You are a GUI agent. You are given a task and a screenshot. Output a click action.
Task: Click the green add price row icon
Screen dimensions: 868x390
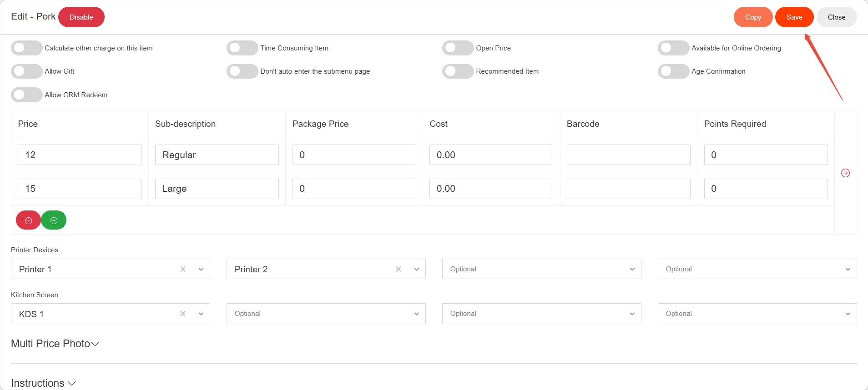coord(54,220)
